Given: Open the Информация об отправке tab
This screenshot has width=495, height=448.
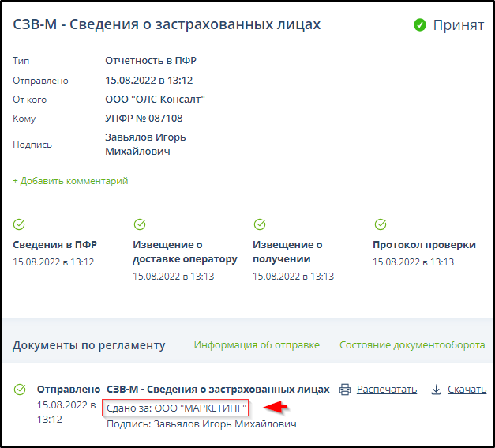Looking at the screenshot, I should click(257, 345).
